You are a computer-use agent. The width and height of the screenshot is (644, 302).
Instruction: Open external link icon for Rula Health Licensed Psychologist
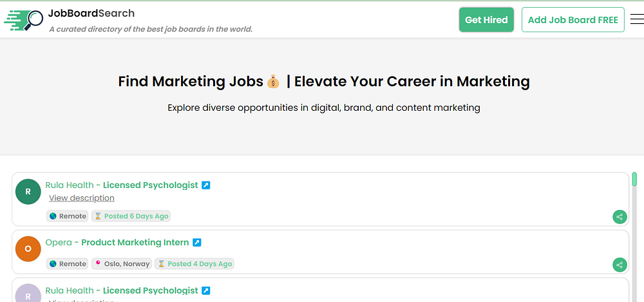click(206, 185)
